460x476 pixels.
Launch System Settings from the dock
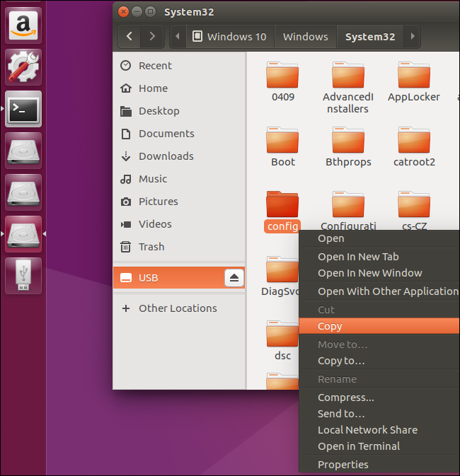pyautogui.click(x=23, y=66)
